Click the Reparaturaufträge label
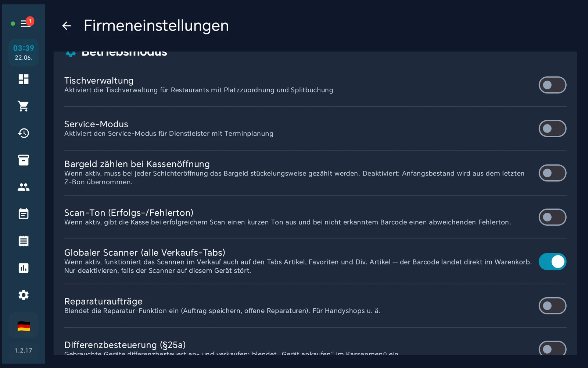The height and width of the screenshot is (368, 588). coord(103,301)
